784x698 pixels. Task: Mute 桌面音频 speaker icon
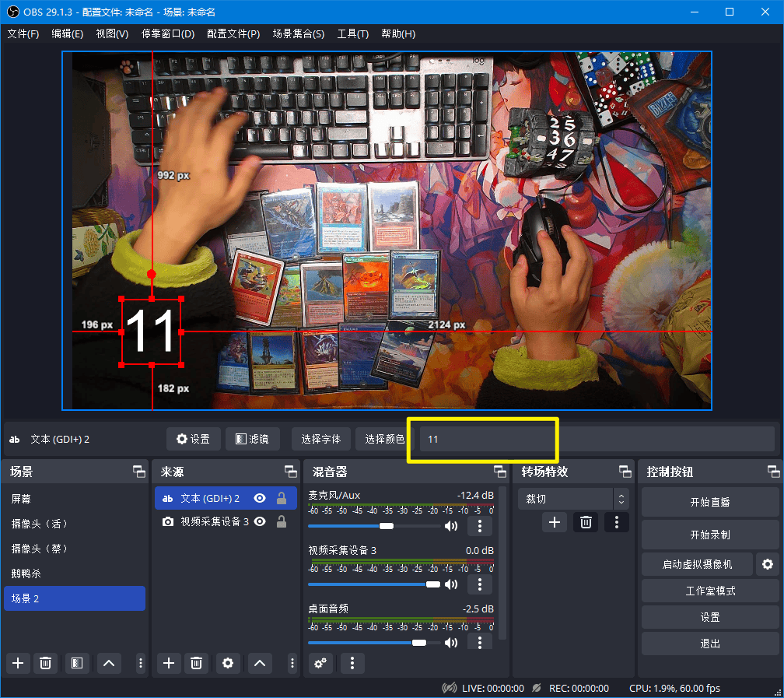451,643
